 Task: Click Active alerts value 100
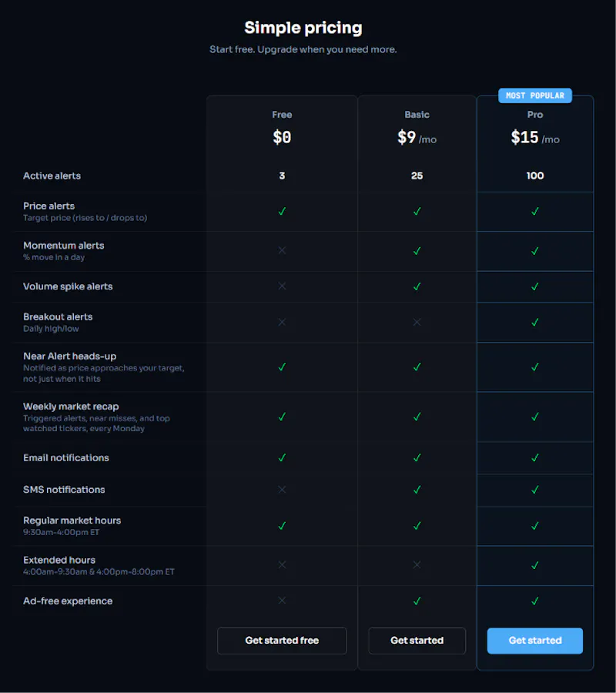[x=534, y=176]
